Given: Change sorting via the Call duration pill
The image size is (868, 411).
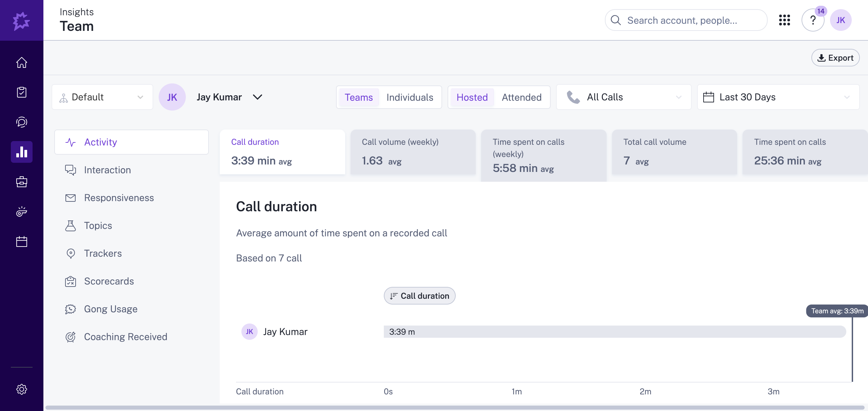Looking at the screenshot, I should (419, 295).
